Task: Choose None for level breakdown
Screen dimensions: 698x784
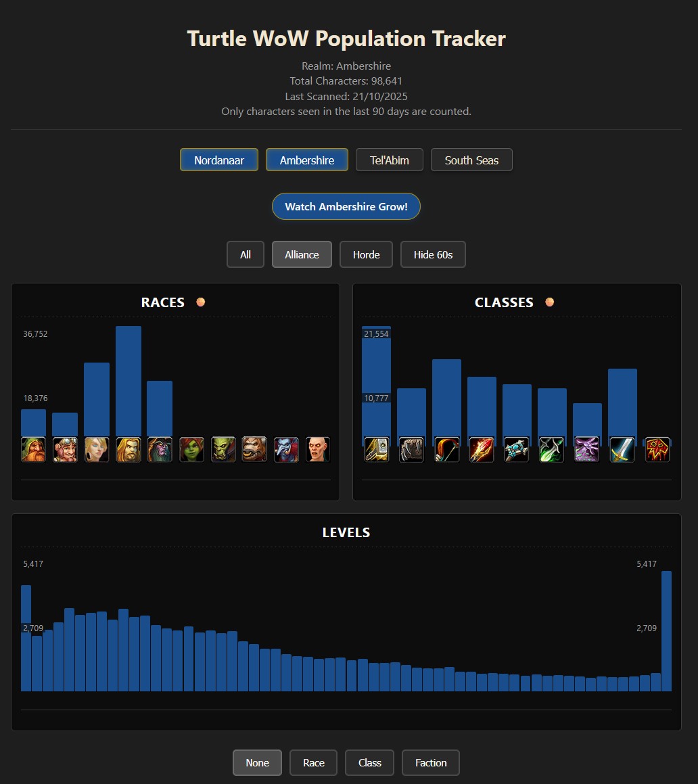Action: coord(258,762)
